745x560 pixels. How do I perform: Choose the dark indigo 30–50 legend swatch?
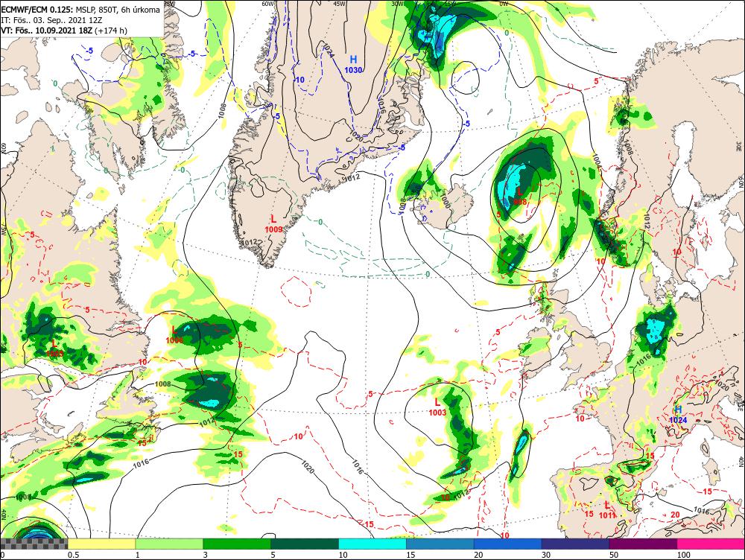[x=575, y=544]
